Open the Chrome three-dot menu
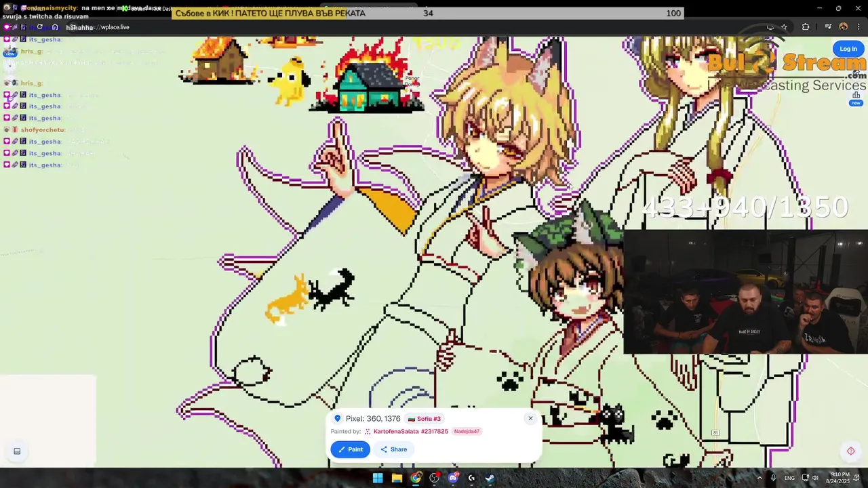The width and height of the screenshot is (868, 488). point(859,27)
